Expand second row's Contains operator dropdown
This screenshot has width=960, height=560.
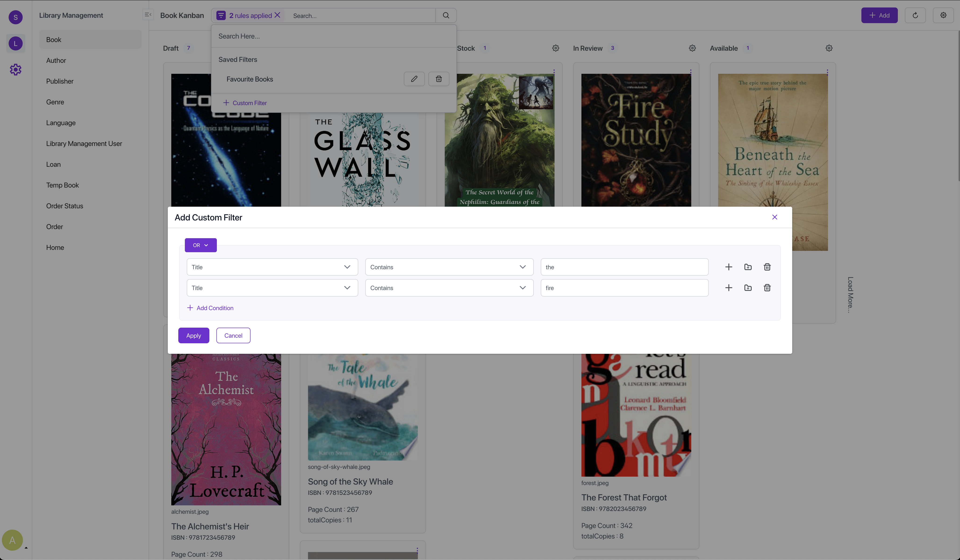(449, 288)
